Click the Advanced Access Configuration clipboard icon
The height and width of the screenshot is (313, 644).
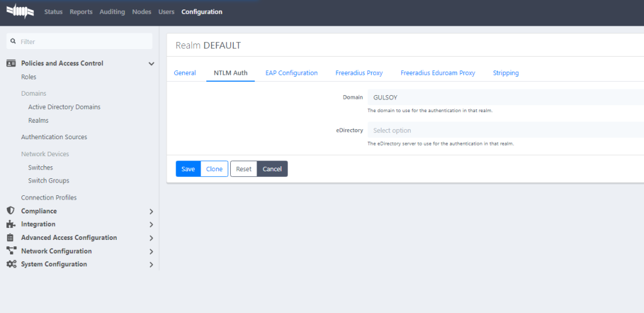coord(11,238)
